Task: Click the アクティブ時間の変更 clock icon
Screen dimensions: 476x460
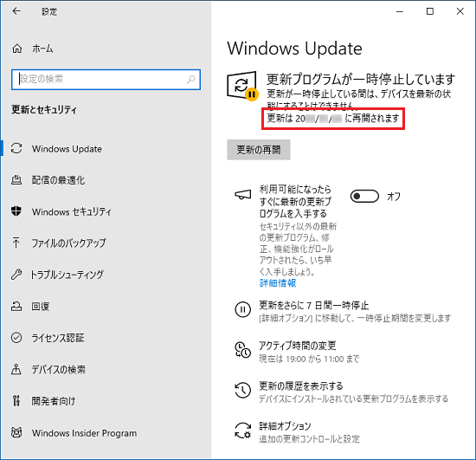Action: pos(242,350)
